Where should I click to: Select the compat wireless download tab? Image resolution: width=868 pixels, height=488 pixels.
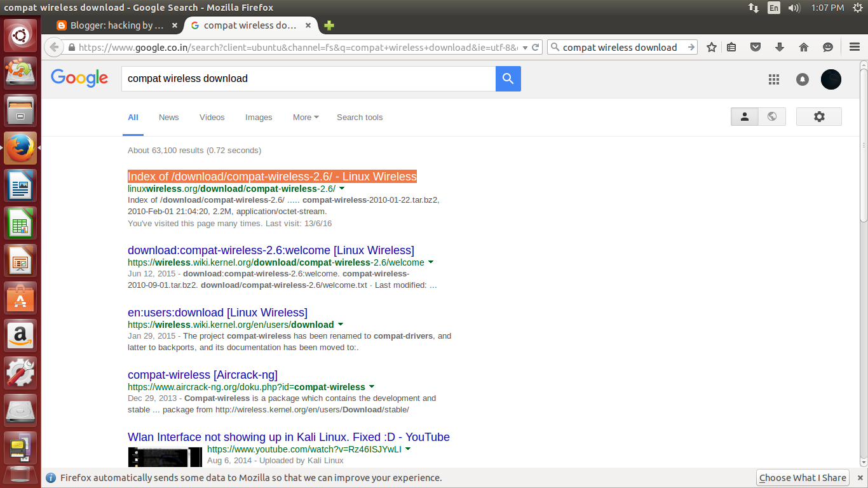[250, 25]
